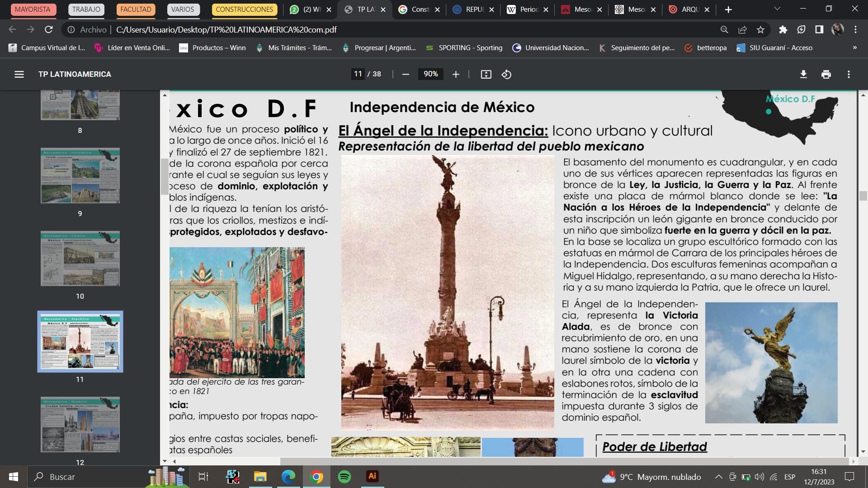Open Spotify from the taskbar
Viewport: 868px width, 488px height.
tap(344, 476)
